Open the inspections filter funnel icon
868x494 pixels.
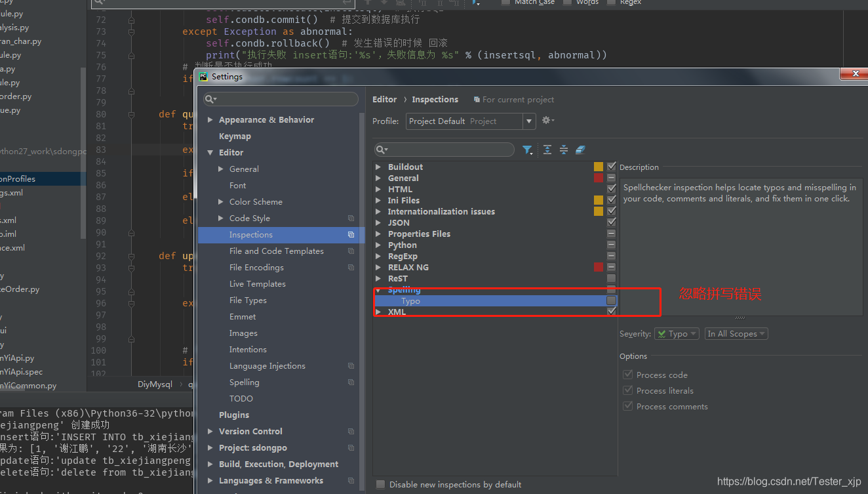[x=527, y=150]
